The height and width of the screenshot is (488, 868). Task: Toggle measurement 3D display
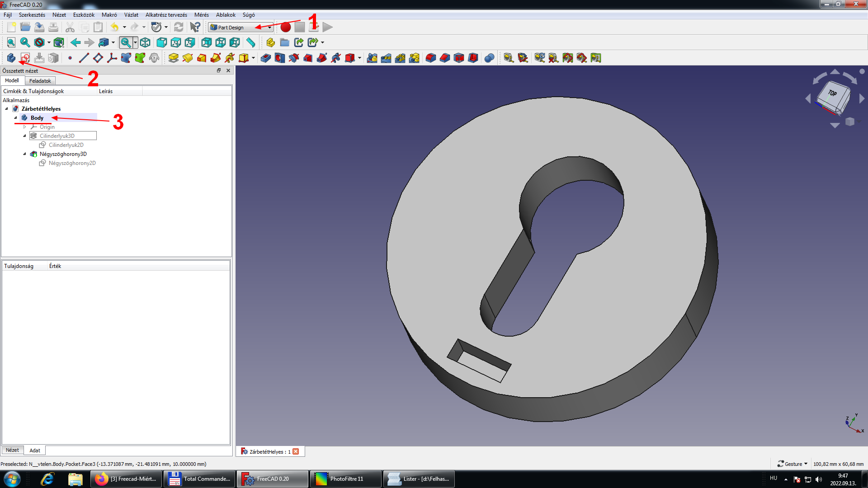click(581, 58)
